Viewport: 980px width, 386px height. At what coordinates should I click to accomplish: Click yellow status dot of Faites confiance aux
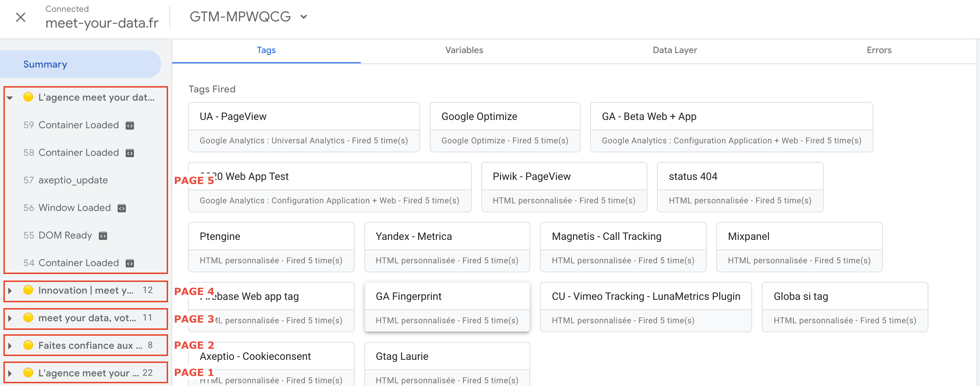click(x=28, y=345)
